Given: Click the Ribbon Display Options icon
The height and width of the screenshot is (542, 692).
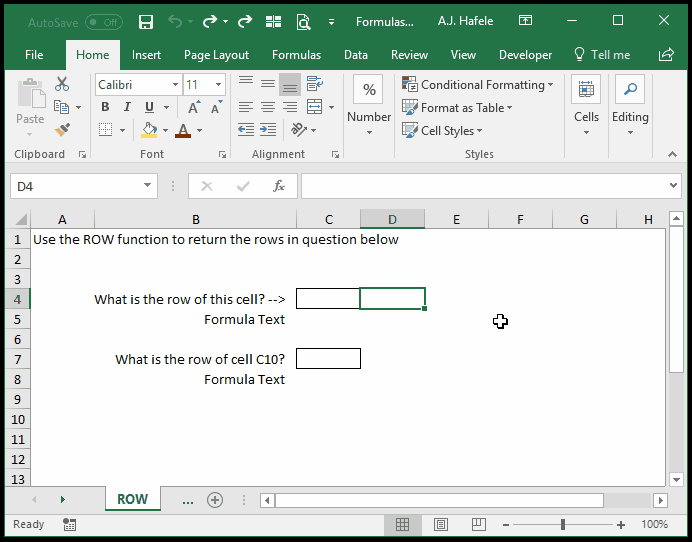Looking at the screenshot, I should 525,20.
